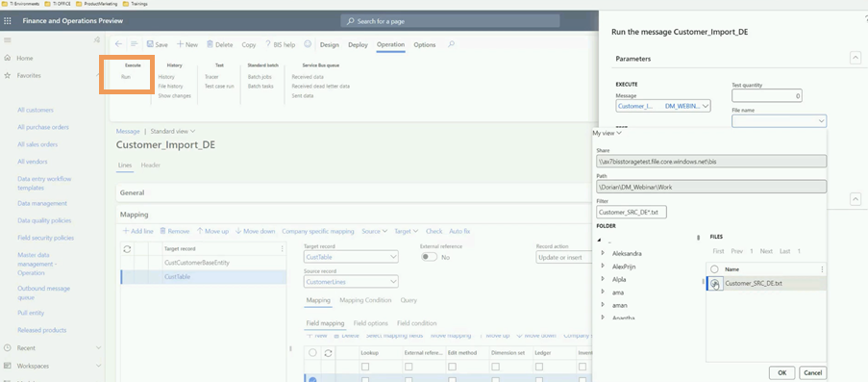Open All customers link
The width and height of the screenshot is (868, 382).
(x=36, y=111)
